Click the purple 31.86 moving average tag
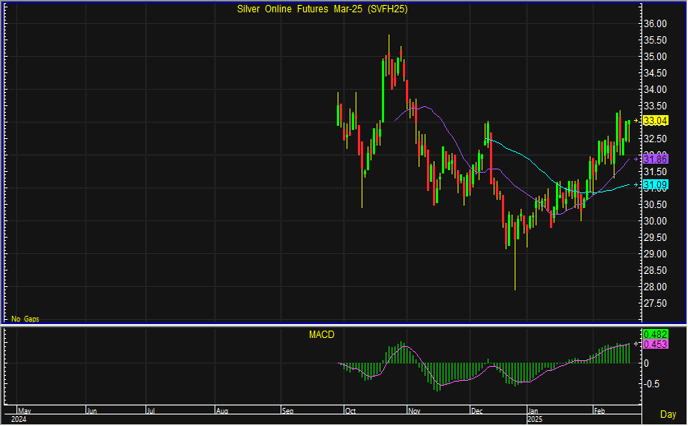Screen dimensions: 688x426 655,159
